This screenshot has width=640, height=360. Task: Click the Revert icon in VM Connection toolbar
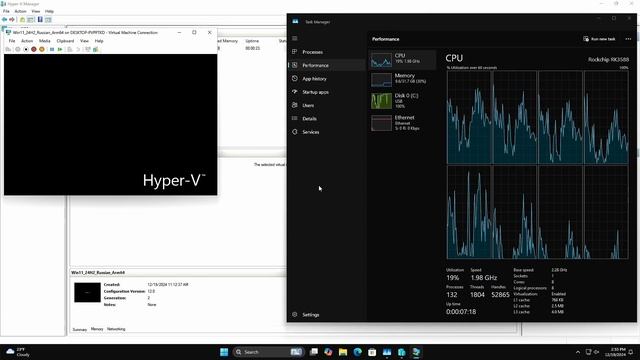tap(78, 49)
